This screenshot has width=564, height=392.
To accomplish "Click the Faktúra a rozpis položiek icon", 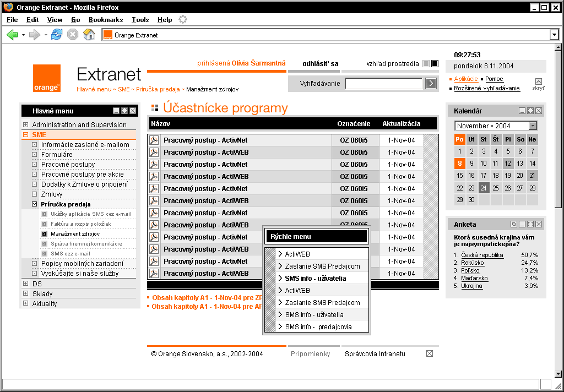I will click(x=44, y=224).
